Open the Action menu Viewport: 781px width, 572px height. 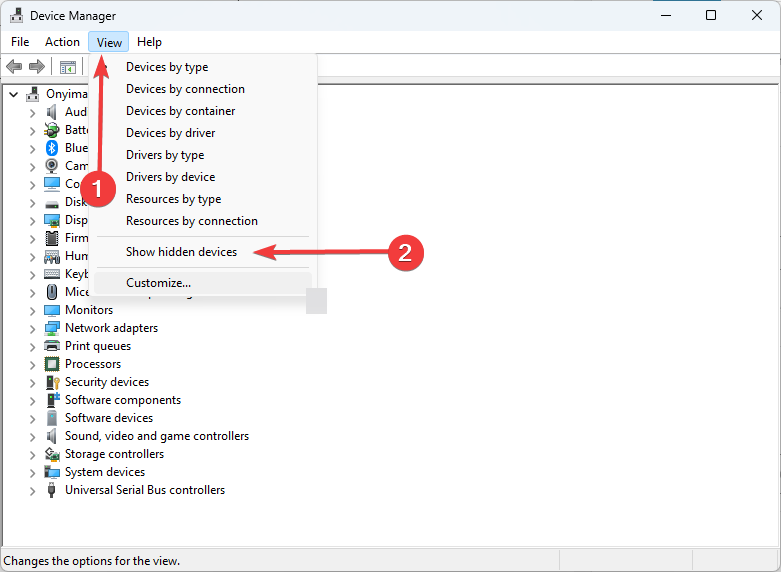[x=62, y=42]
